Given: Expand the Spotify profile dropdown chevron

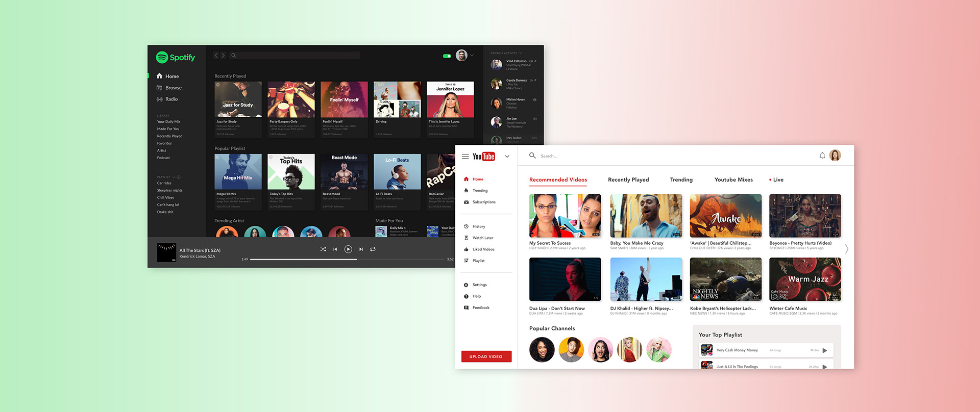Looking at the screenshot, I should [472, 55].
